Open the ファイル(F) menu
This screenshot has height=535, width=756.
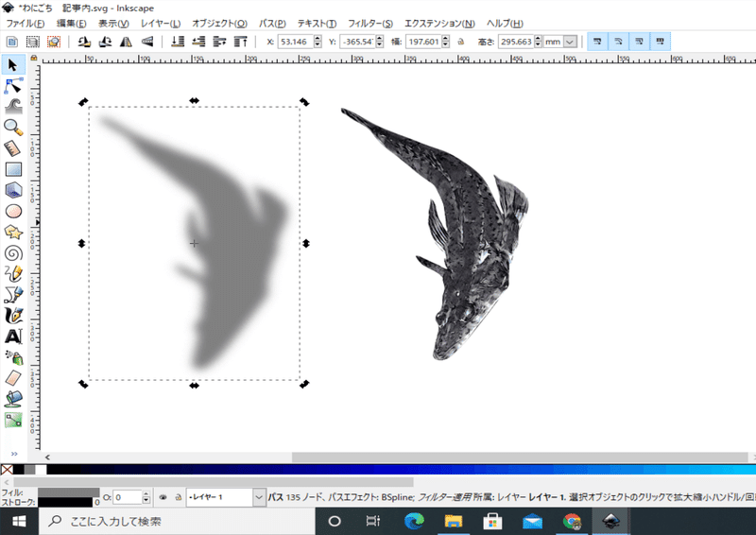26,23
